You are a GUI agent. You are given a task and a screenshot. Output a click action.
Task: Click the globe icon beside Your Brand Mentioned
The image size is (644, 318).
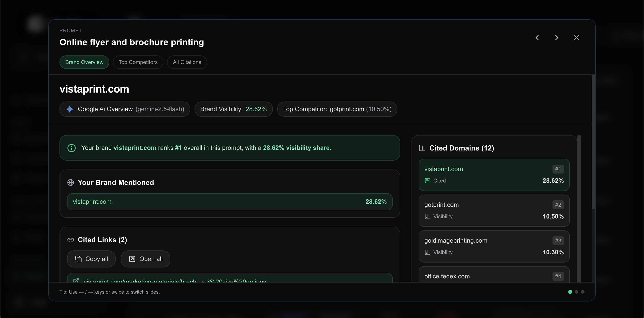click(x=71, y=182)
